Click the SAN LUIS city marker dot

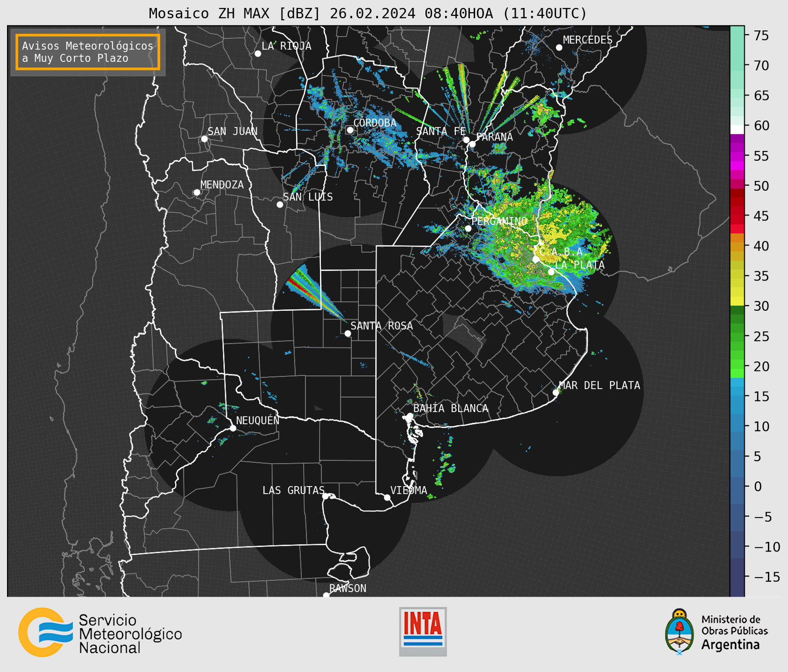click(x=280, y=205)
